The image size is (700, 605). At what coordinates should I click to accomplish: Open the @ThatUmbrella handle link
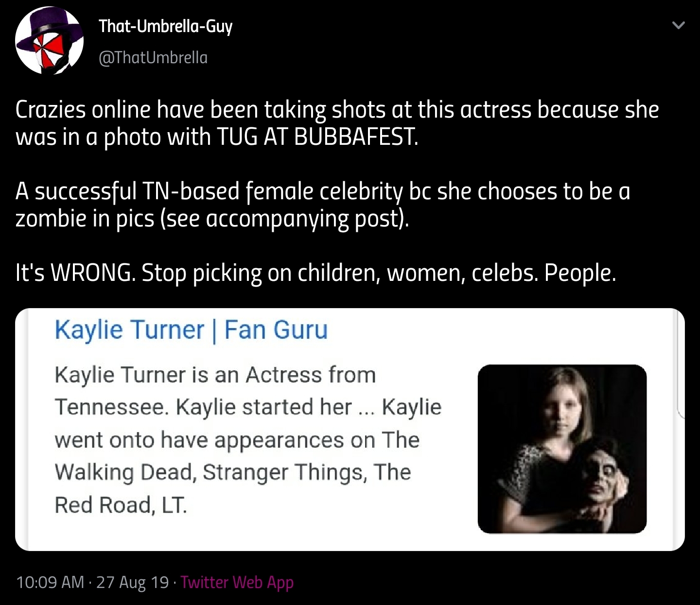click(153, 57)
